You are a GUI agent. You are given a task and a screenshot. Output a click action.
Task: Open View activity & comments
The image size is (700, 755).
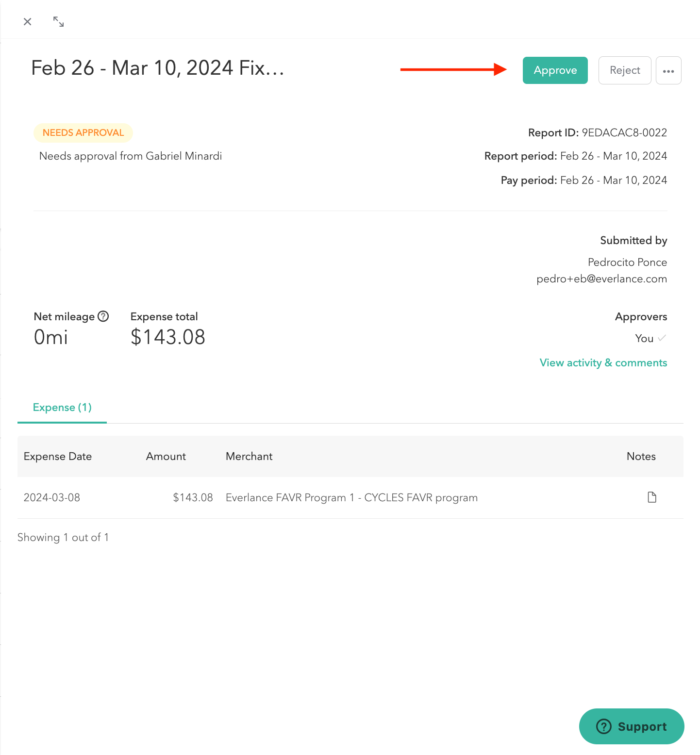click(x=603, y=362)
